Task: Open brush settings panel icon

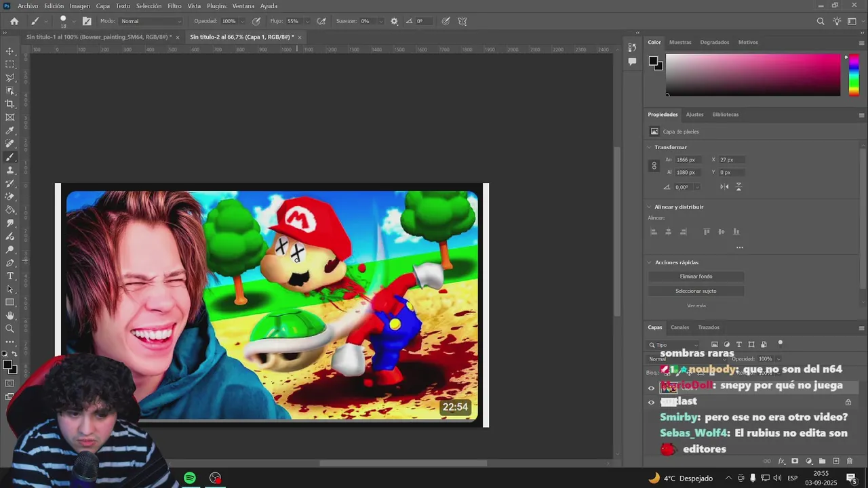Action: (x=87, y=21)
